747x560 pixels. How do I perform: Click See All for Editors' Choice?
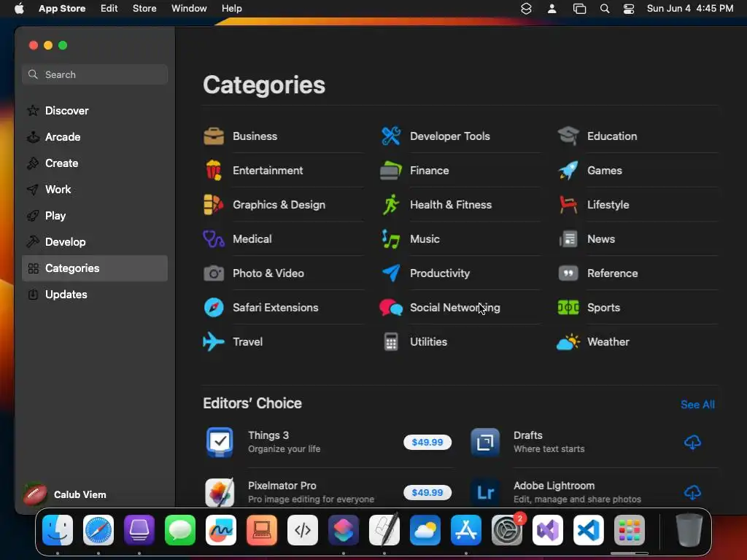coord(697,405)
